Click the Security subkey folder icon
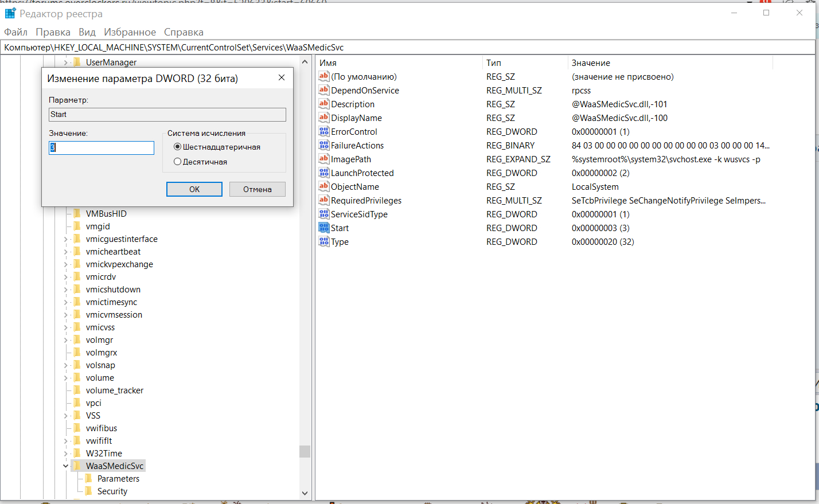This screenshot has height=504, width=819. [88, 491]
